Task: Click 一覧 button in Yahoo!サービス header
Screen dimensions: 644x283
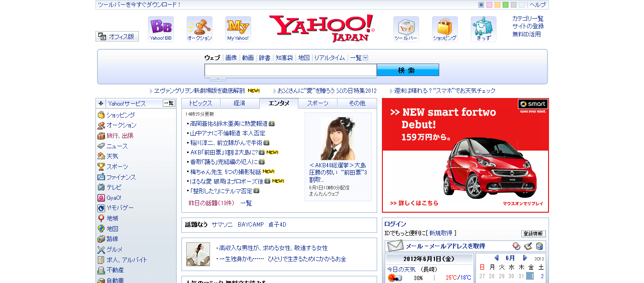Action: pyautogui.click(x=169, y=103)
